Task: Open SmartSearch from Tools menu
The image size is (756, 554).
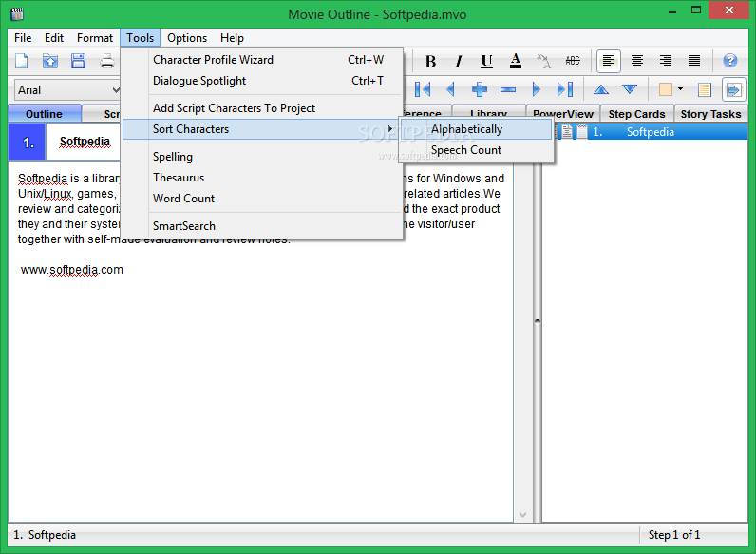Action: click(263, 226)
